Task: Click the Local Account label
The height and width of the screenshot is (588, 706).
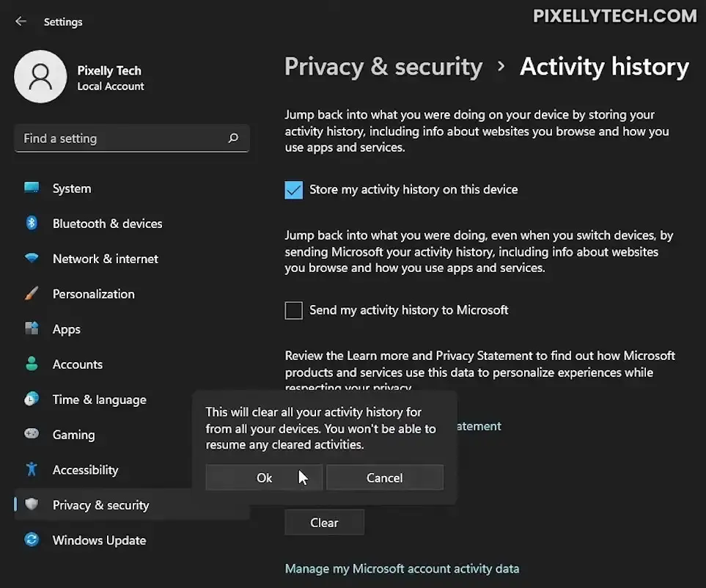Action: pyautogui.click(x=111, y=86)
